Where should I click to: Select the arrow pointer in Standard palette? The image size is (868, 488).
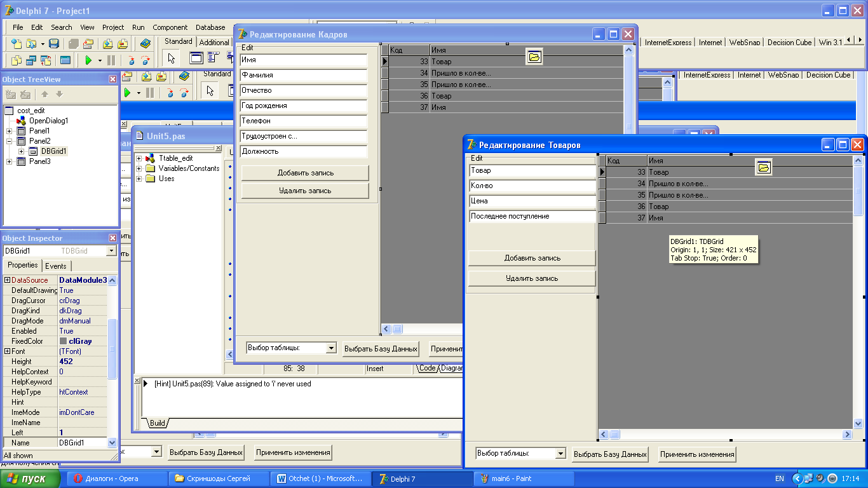(171, 58)
